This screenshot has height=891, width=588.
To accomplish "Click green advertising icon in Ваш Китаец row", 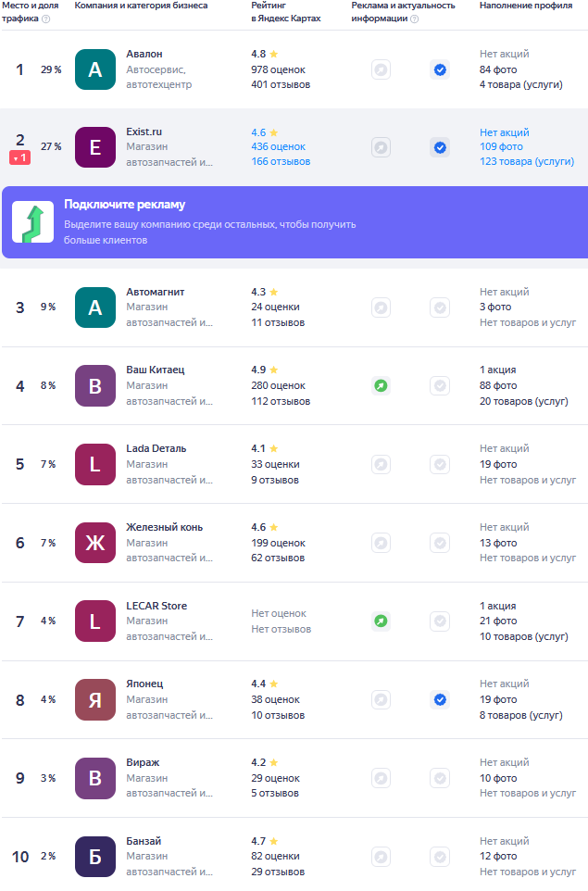I will tap(381, 385).
